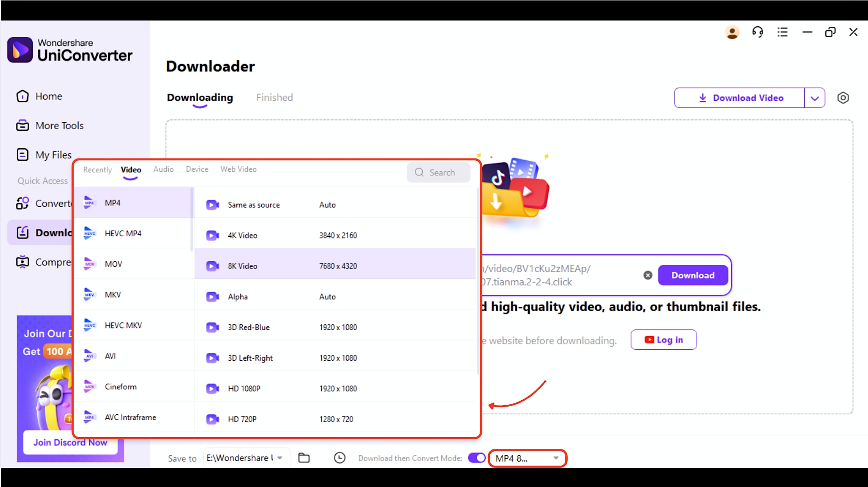The height and width of the screenshot is (487, 868).
Task: Click the camera icon beside Alpha
Action: click(213, 297)
